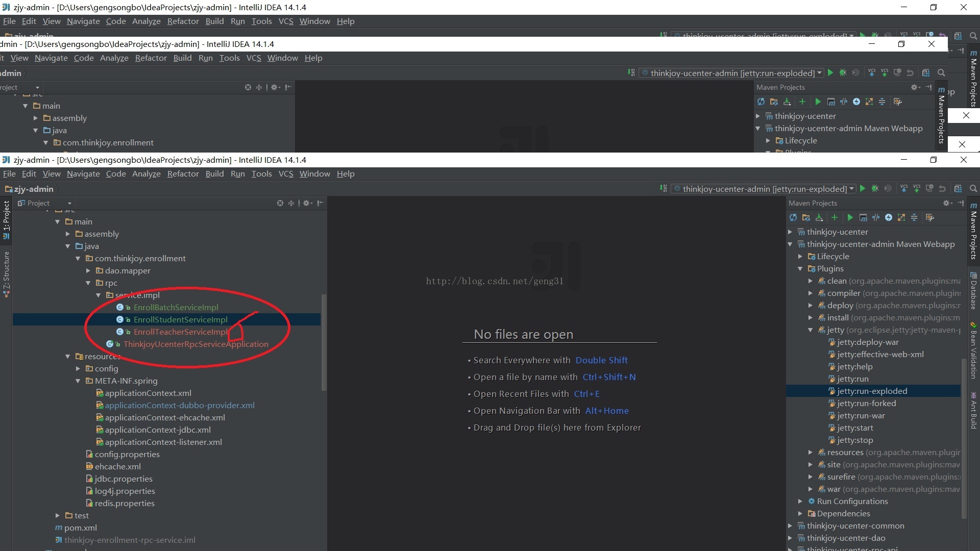Select the Tools menu item
Image resolution: width=980 pixels, height=551 pixels.
[x=261, y=173]
